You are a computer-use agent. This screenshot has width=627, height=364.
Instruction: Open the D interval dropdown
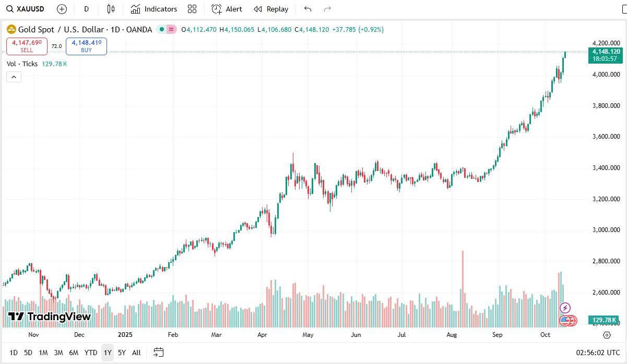86,9
